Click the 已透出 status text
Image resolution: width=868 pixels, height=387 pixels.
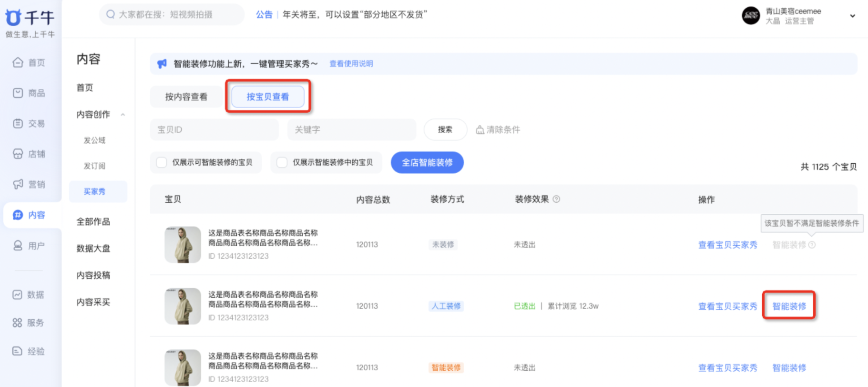525,306
